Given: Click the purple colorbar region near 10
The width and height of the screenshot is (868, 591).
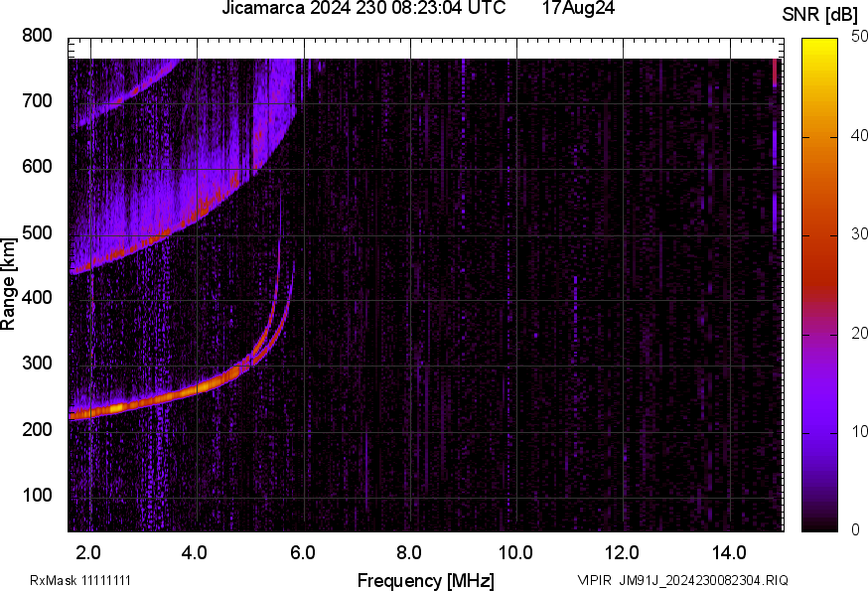Looking at the screenshot, I should (820, 432).
